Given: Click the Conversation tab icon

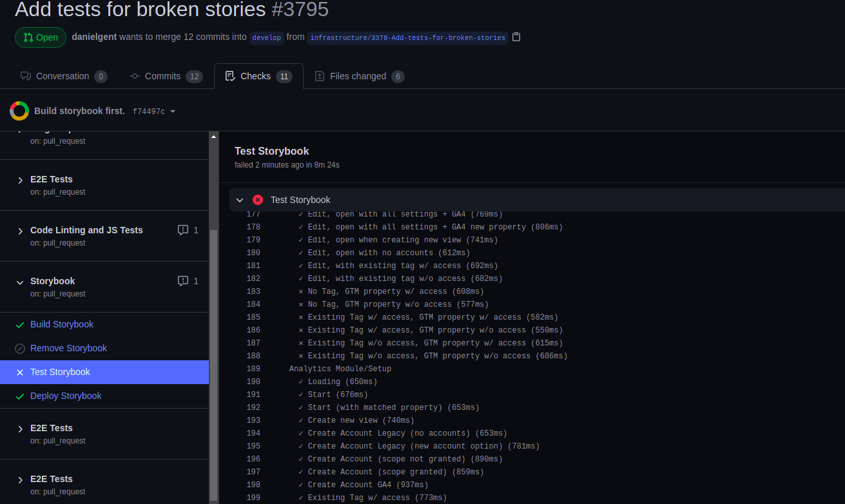Looking at the screenshot, I should pyautogui.click(x=26, y=76).
